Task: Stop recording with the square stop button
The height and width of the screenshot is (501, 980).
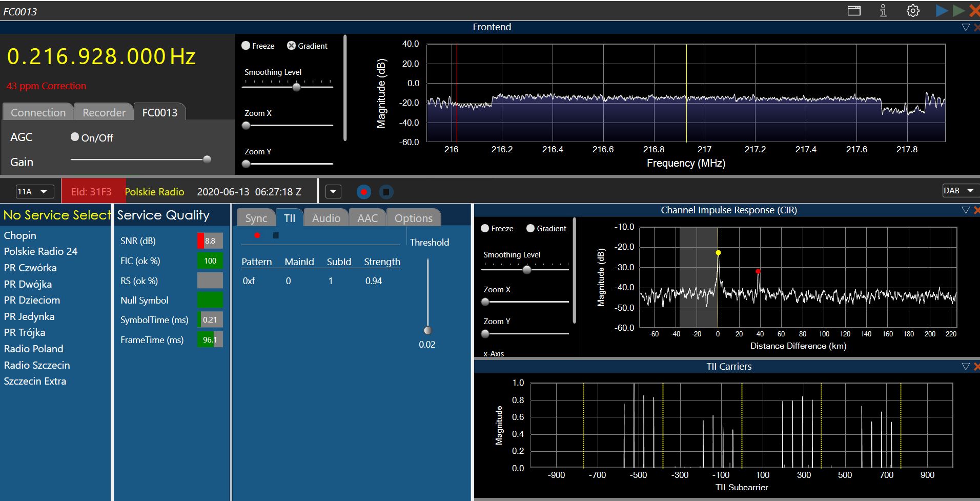Action: click(386, 192)
